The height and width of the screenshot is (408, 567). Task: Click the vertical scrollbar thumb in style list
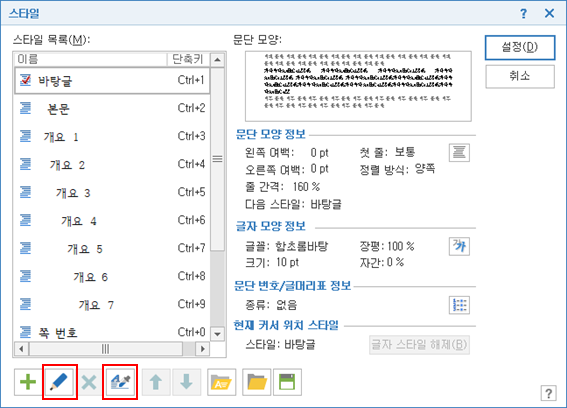click(x=217, y=159)
